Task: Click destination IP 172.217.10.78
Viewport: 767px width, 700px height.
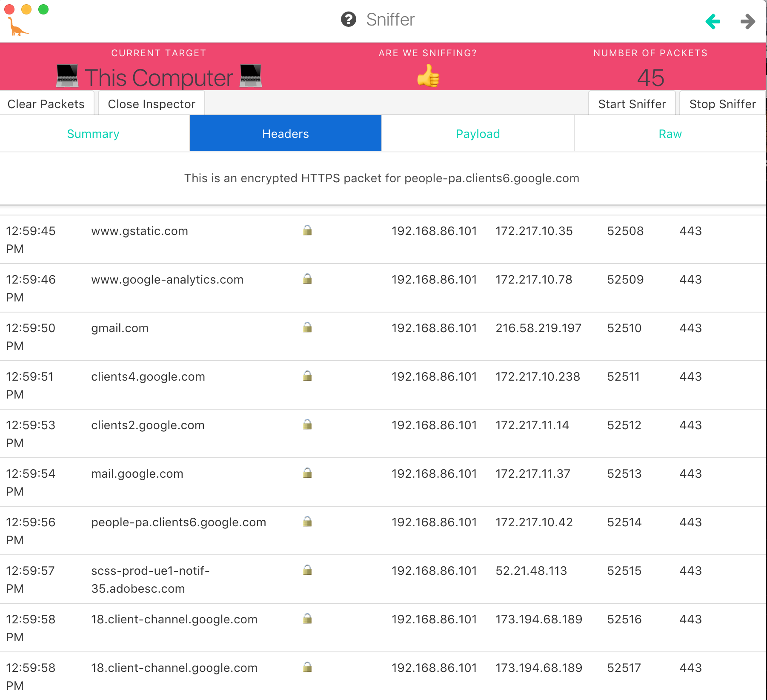Action: point(534,280)
